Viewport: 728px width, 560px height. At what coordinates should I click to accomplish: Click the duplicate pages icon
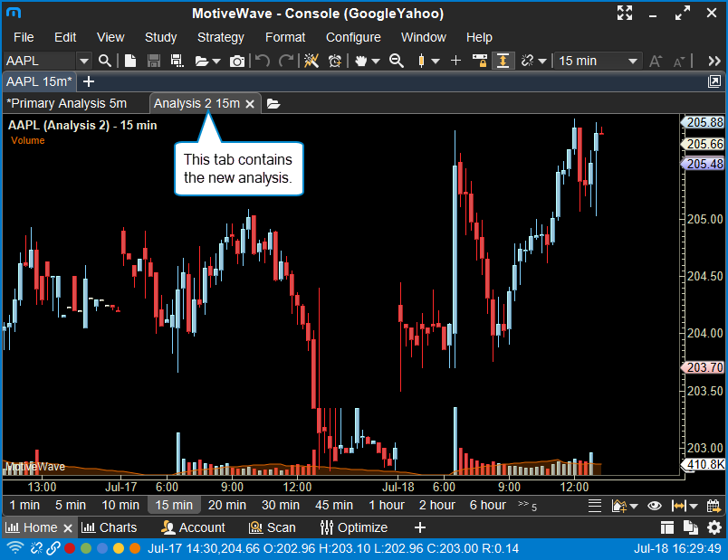(691, 527)
